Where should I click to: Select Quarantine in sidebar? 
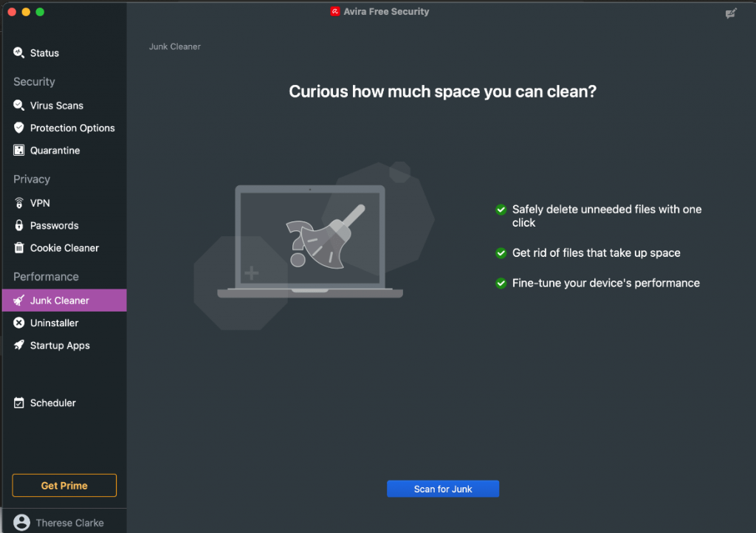pos(65,151)
